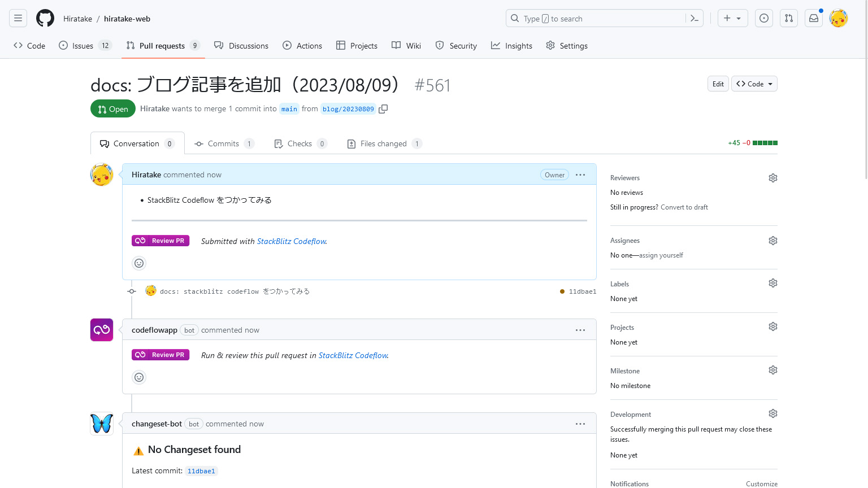The height and width of the screenshot is (488, 868).
Task: Open the Actions tab
Action: coord(302,46)
